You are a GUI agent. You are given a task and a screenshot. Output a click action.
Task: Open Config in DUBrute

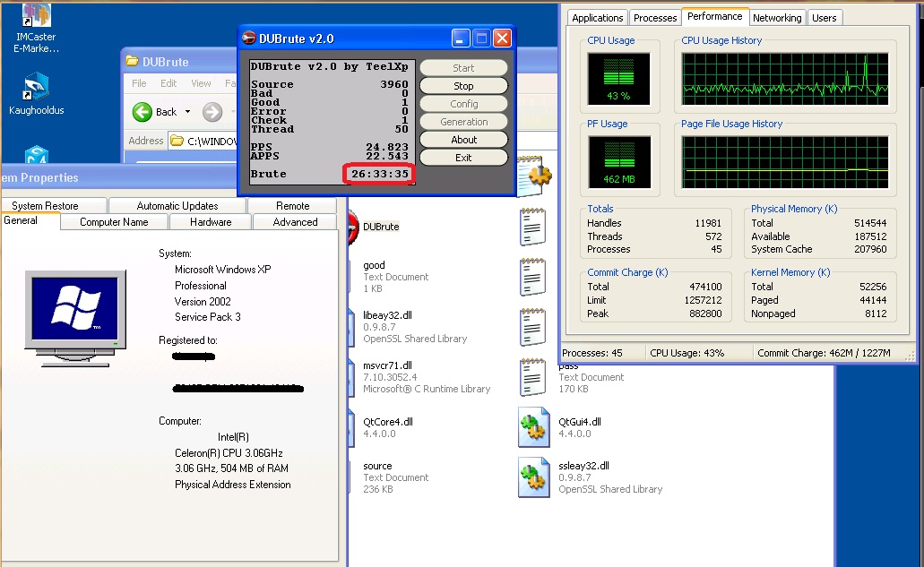(x=463, y=104)
